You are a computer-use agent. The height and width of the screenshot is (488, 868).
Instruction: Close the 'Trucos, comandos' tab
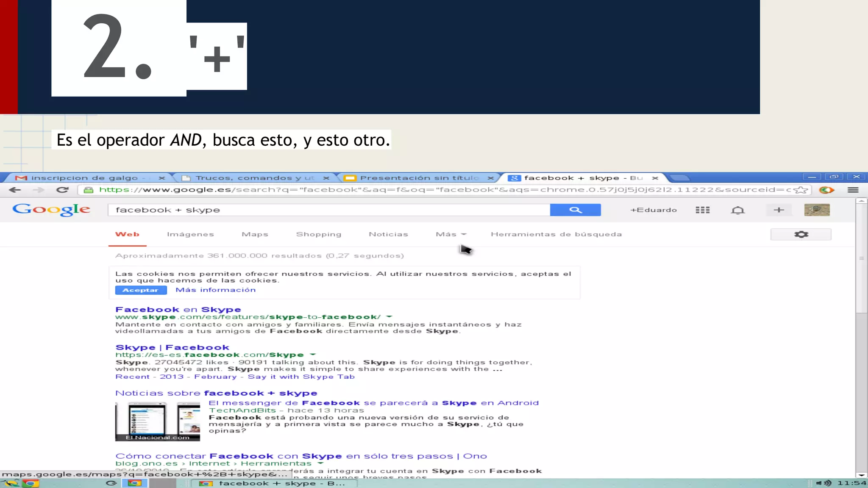click(326, 178)
